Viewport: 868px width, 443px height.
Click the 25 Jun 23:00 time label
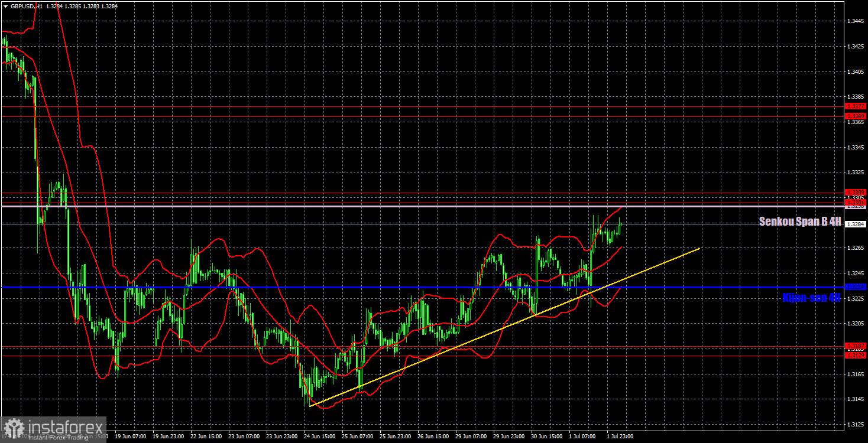tap(395, 437)
